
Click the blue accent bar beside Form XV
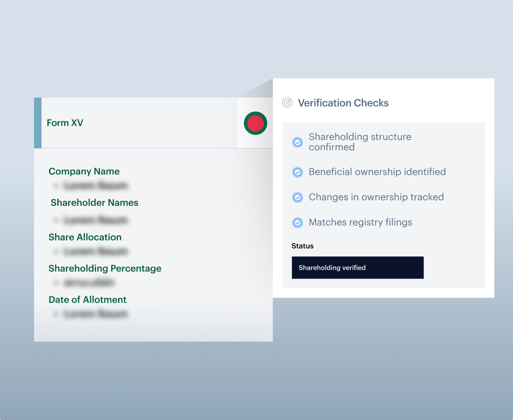click(38, 123)
